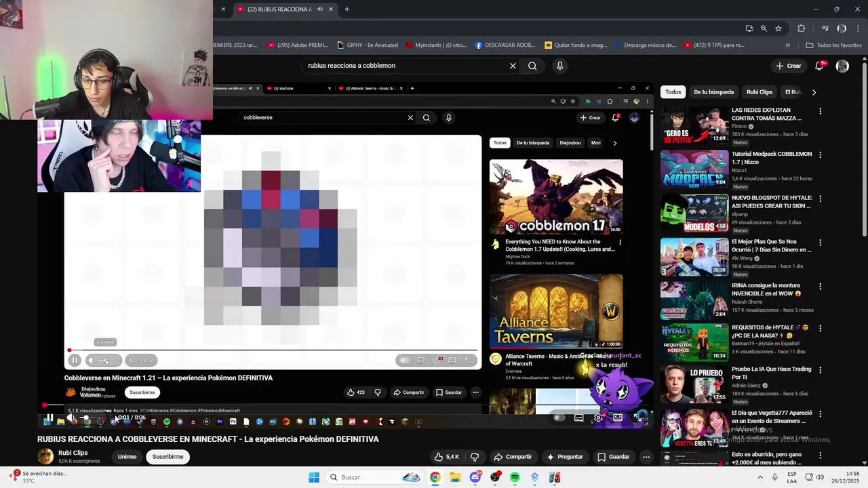This screenshot has height=488, width=868.
Task: Open El Día que Vegetta777 video thumbnail
Action: (694, 428)
